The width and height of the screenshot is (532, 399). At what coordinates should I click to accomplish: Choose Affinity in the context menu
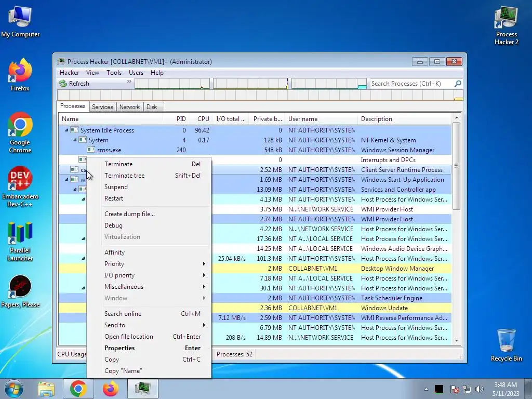coord(149,252)
